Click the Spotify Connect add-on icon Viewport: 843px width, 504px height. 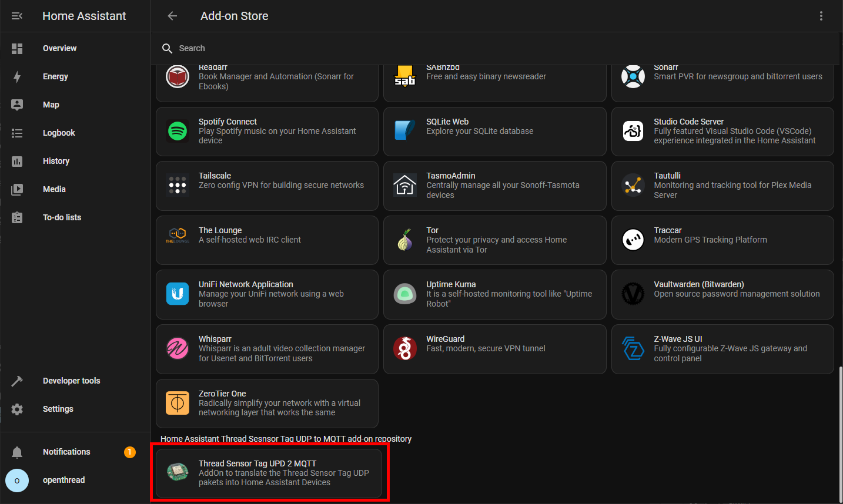click(x=177, y=131)
